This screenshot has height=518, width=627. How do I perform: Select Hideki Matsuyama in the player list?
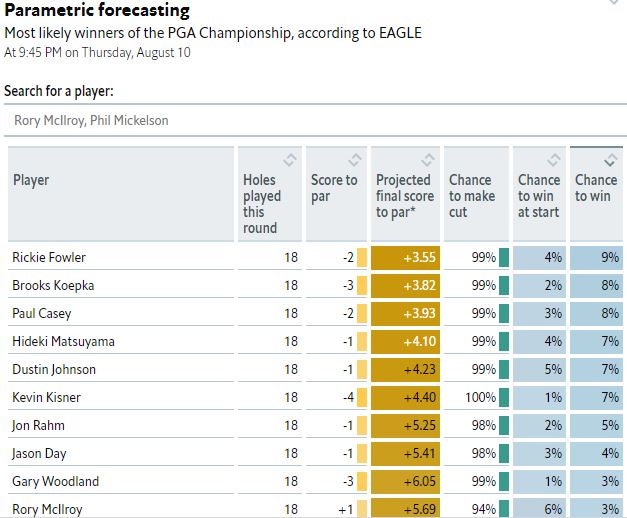[63, 341]
